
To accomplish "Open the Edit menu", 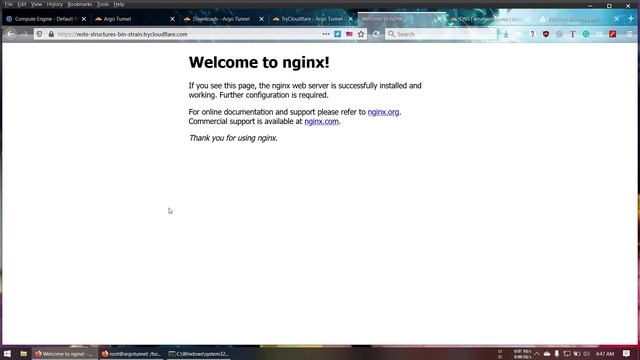I will pos(22,4).
